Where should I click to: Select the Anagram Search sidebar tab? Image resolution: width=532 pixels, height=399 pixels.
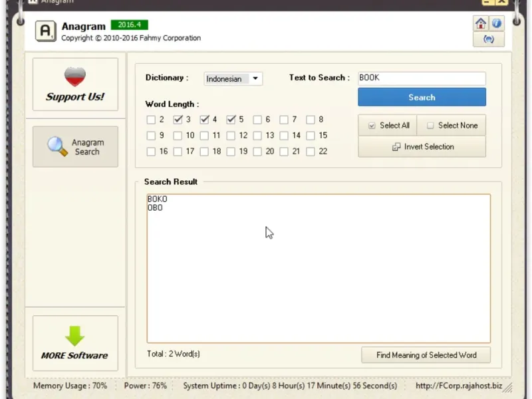tap(75, 146)
